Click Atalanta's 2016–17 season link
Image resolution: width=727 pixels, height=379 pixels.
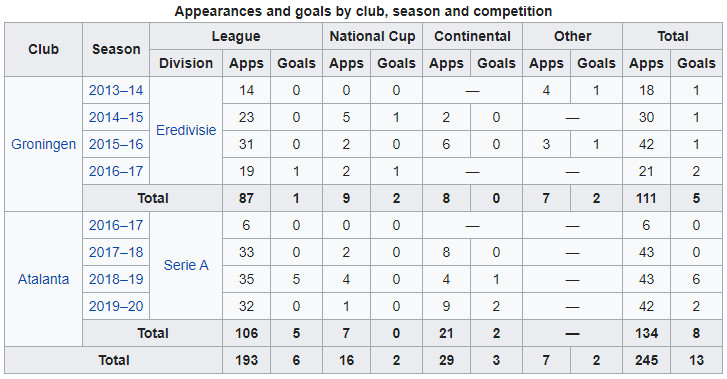(116, 225)
